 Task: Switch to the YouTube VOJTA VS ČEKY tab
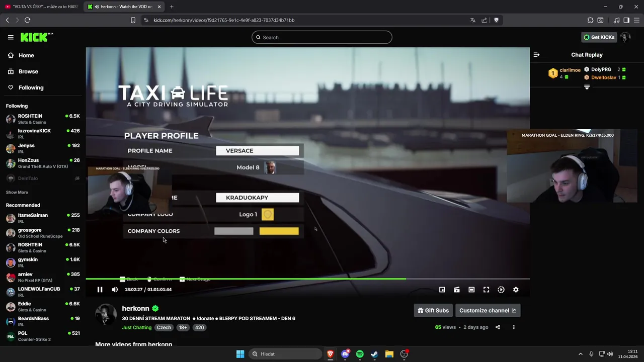click(42, 7)
